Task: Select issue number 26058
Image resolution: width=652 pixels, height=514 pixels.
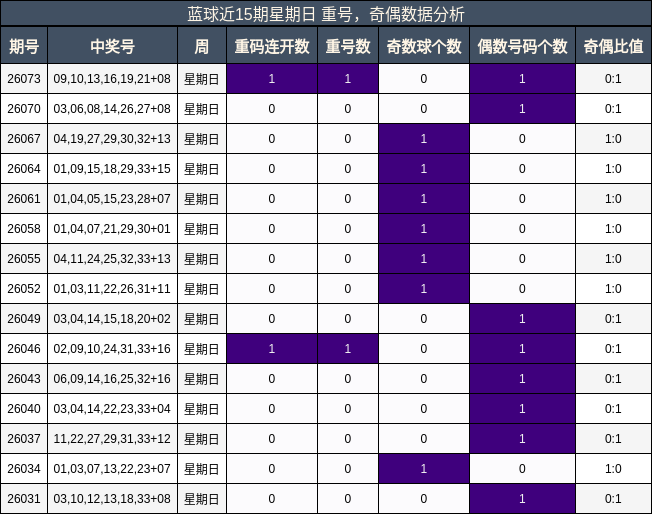Action: tap(24, 228)
